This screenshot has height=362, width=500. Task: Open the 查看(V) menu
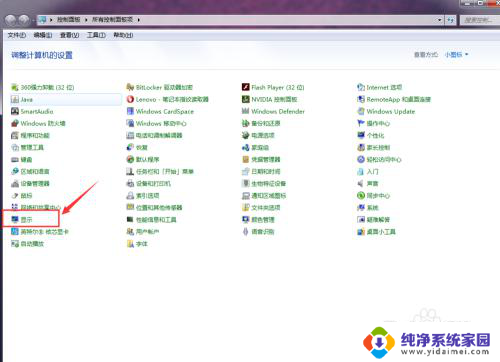tap(69, 35)
